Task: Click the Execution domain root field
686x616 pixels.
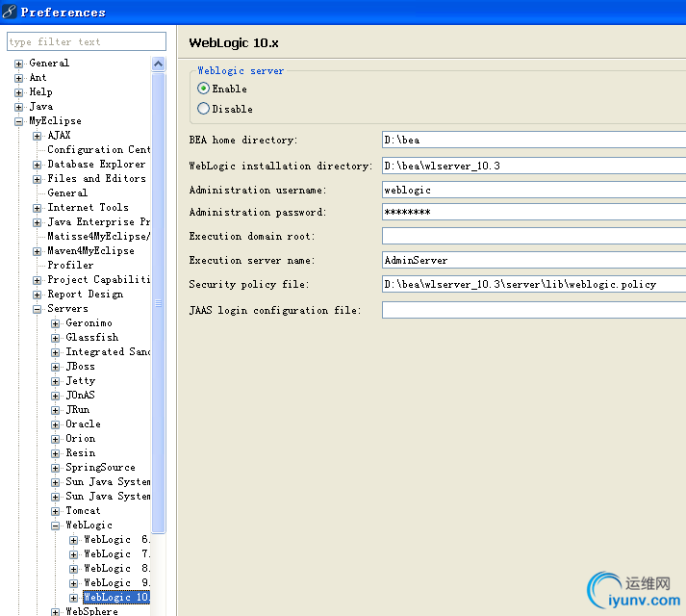Action: (x=534, y=237)
